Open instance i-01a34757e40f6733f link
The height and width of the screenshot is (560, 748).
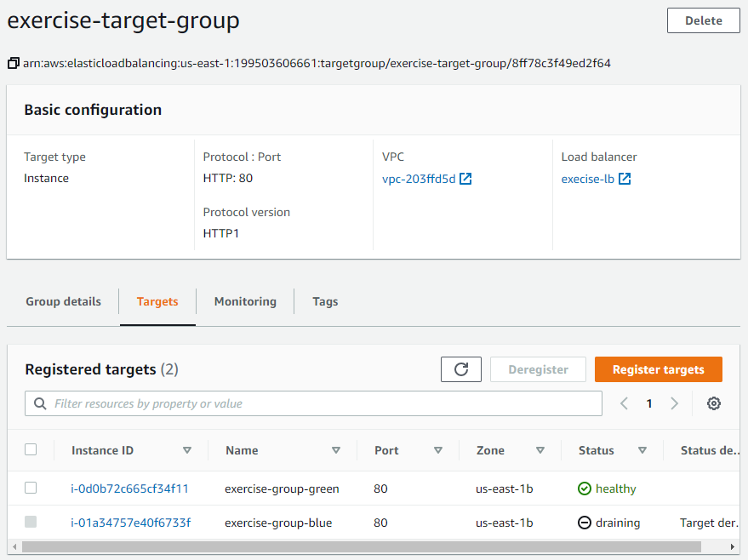pyautogui.click(x=131, y=523)
